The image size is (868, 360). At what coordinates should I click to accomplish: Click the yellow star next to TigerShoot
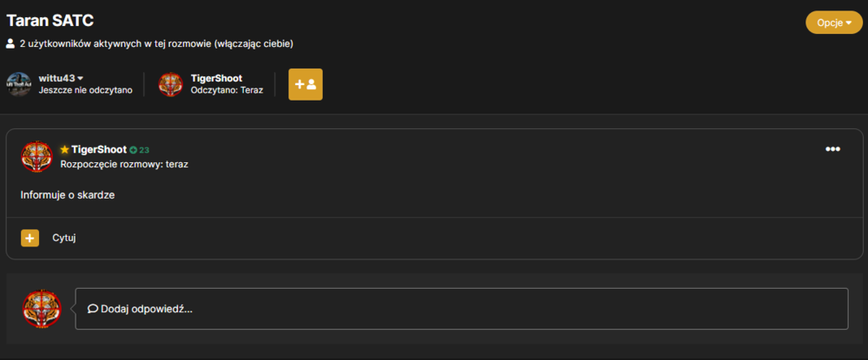[65, 149]
